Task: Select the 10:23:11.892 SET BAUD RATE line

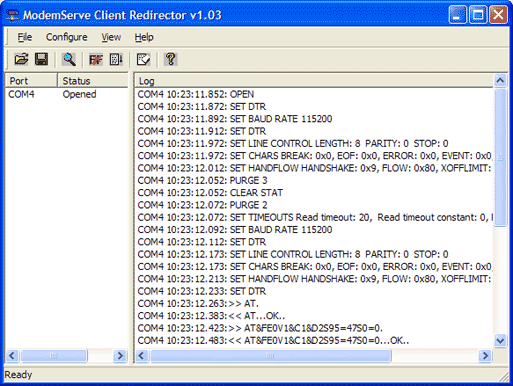Action: [235, 119]
